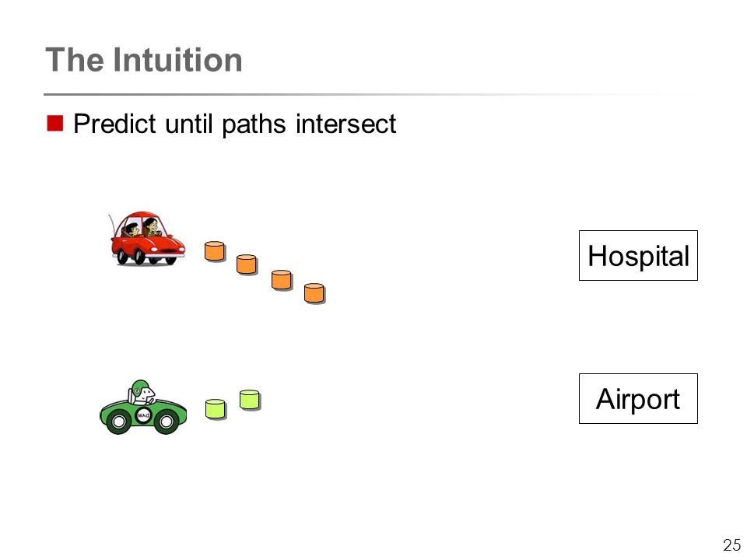Click the MAG badge on the green car
This screenshot has height=560, width=747.
click(x=143, y=415)
